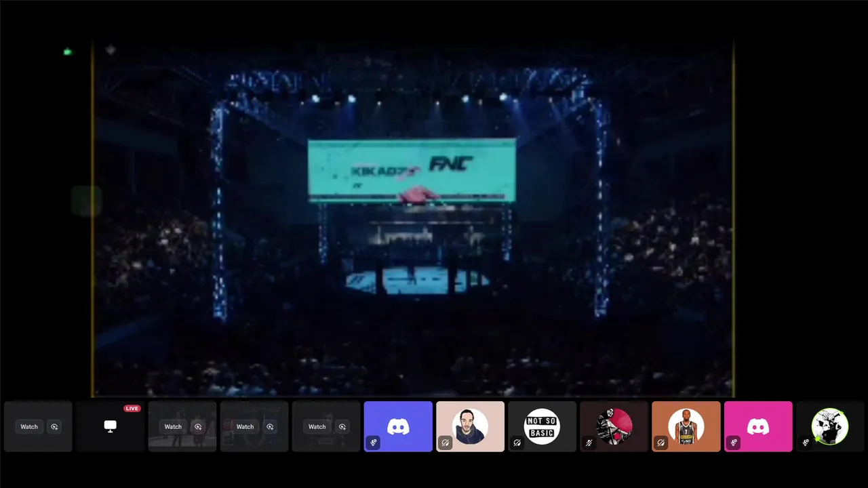Click the muted mic icon on the red artwork tile
The width and height of the screenshot is (868, 488).
(x=589, y=443)
